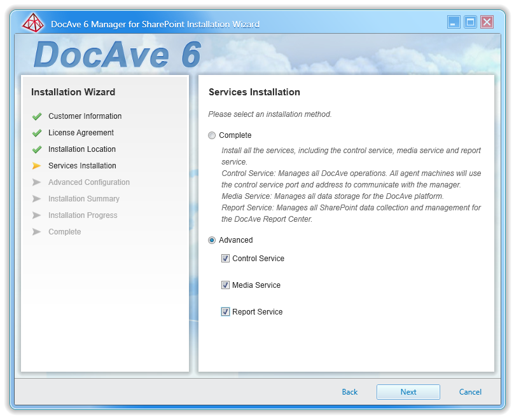Click the gray arrow beside Installation Progress

pos(37,215)
